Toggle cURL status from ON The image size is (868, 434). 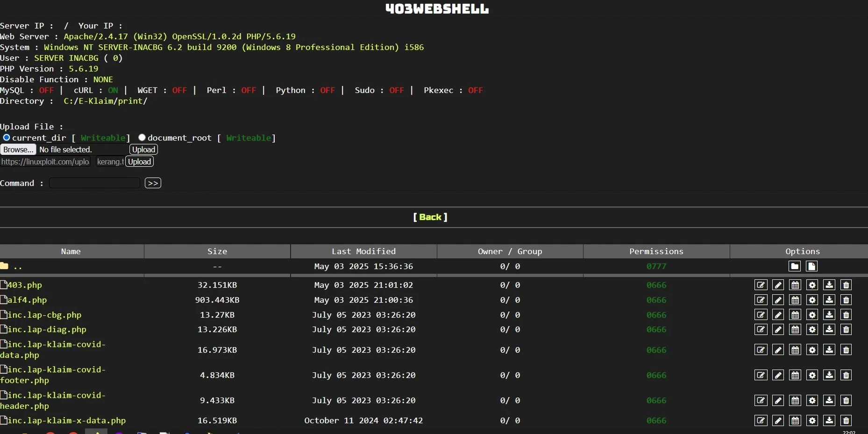[114, 90]
